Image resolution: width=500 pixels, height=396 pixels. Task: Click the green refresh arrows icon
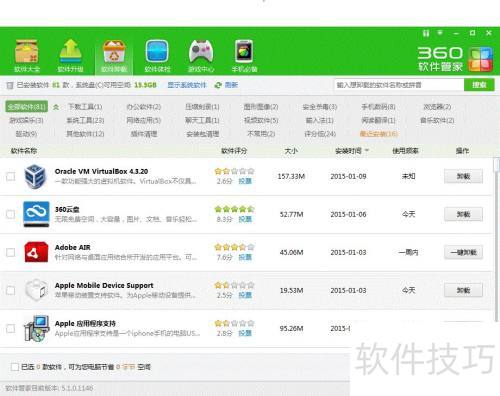218,85
